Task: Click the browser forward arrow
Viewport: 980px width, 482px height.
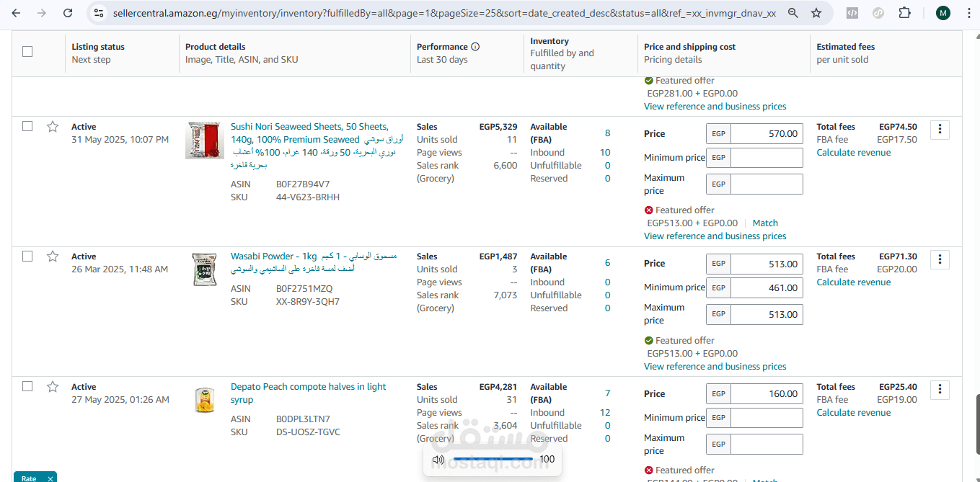Action: (42, 13)
